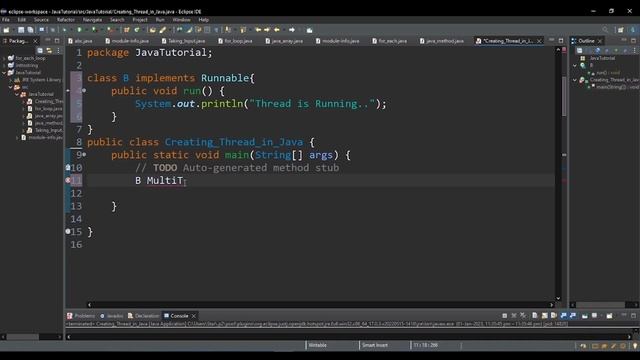The height and width of the screenshot is (360, 640).
Task: Expand the module-info.java tree node
Action: 17,138
